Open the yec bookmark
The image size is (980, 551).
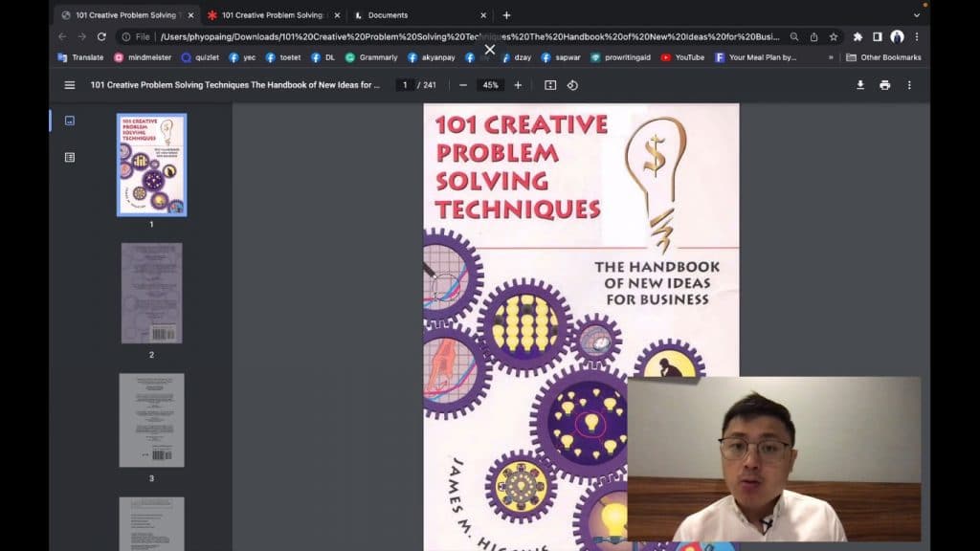tap(242, 57)
